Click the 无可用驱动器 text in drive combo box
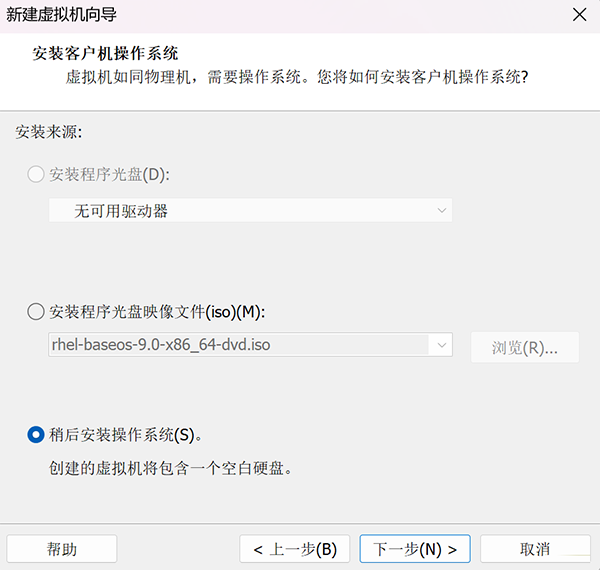Viewport: 600px width, 570px height. coord(120,210)
